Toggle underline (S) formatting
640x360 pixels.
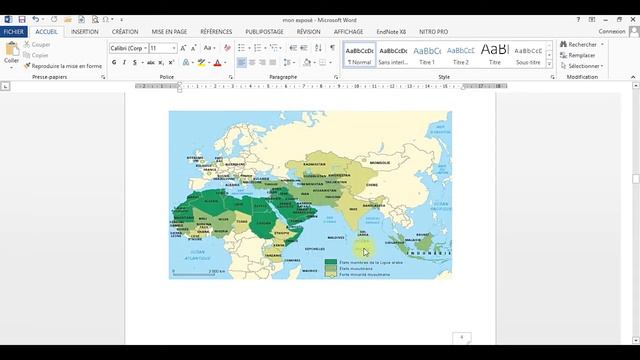(134, 62)
